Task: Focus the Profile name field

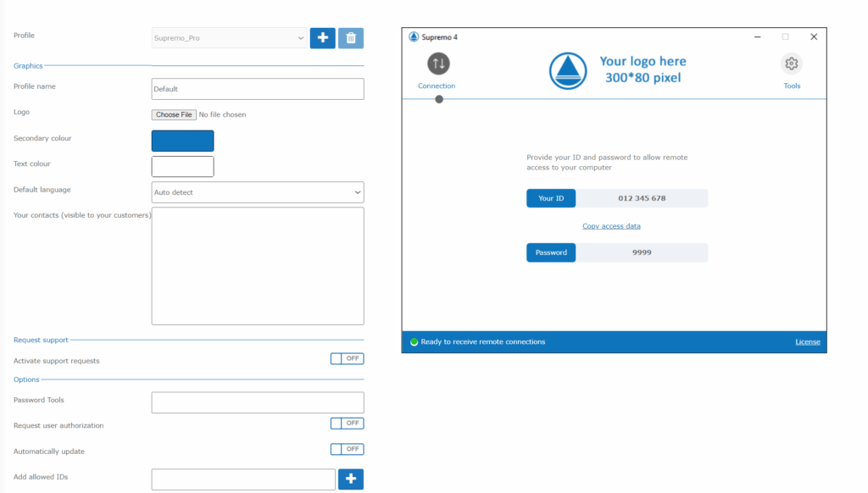Action: 258,89
